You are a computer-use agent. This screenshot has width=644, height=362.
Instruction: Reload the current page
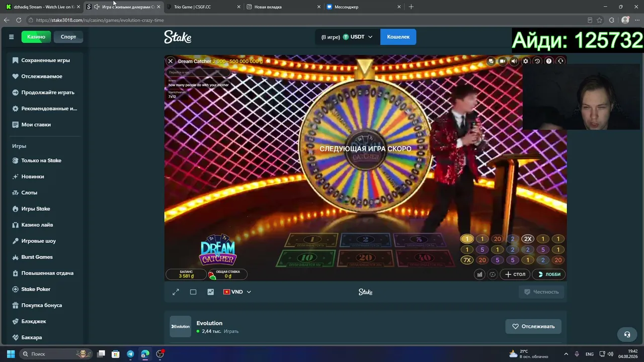point(19,20)
